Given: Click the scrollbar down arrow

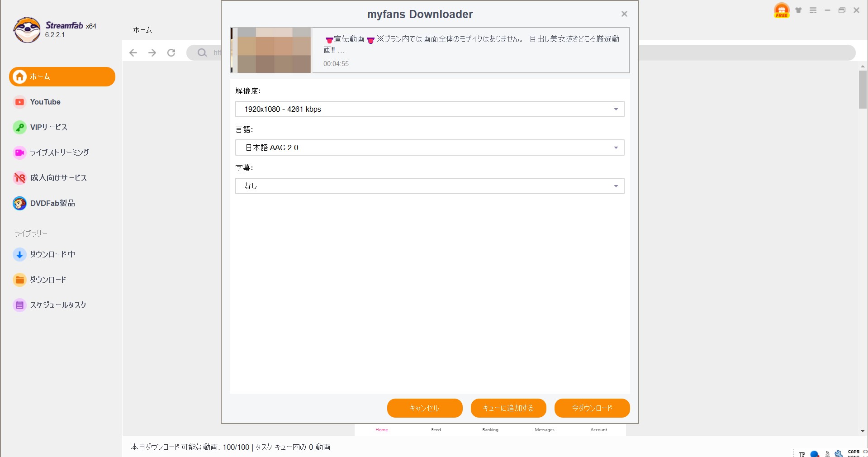Looking at the screenshot, I should (x=863, y=431).
